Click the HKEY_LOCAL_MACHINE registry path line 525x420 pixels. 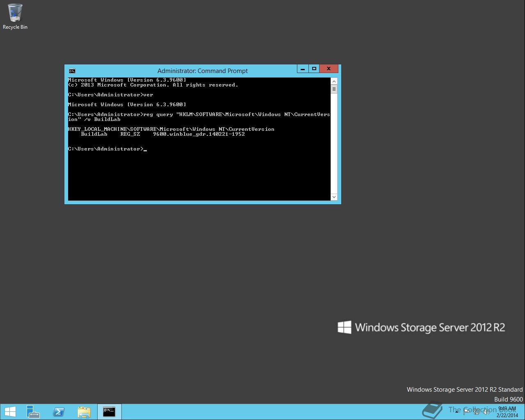171,129
